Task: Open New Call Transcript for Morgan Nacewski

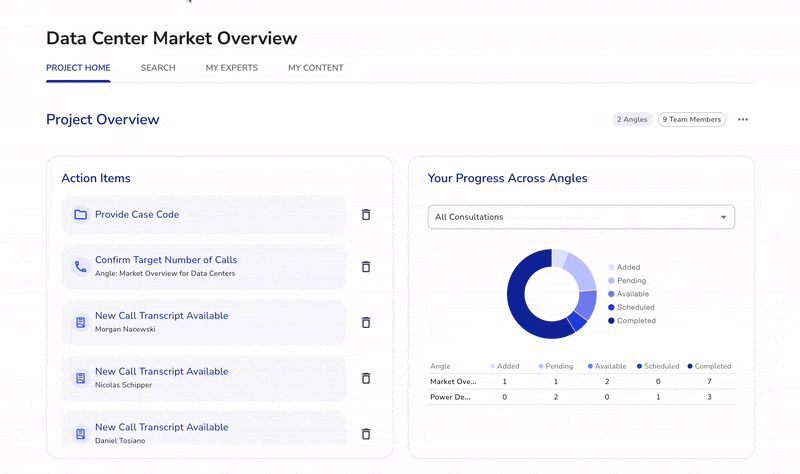Action: 161,316
